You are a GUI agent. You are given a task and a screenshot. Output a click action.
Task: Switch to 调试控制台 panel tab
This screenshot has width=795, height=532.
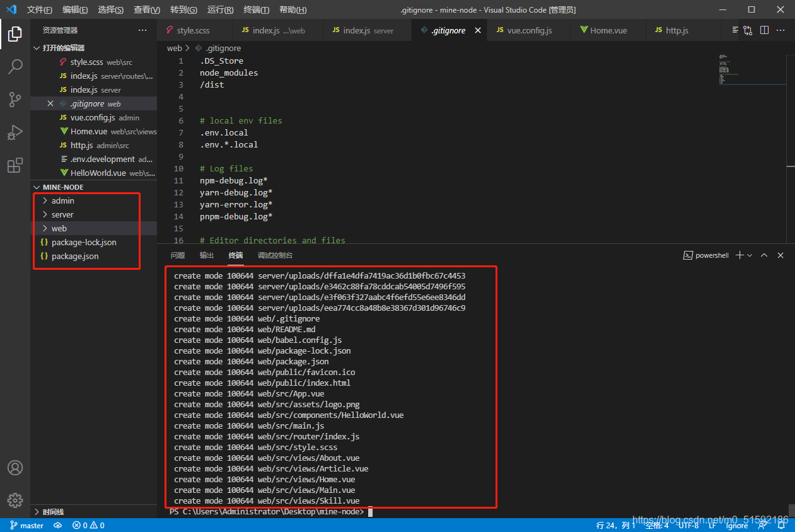point(275,255)
